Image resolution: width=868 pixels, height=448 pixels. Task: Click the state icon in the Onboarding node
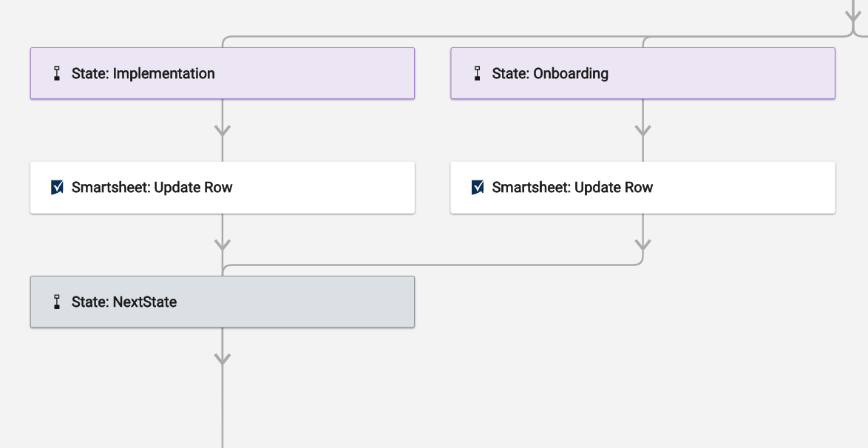pyautogui.click(x=477, y=73)
